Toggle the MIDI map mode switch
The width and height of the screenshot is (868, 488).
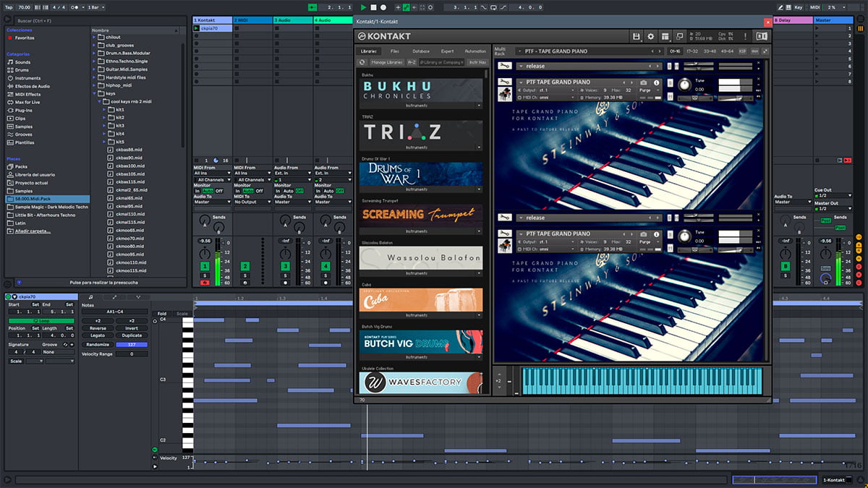click(814, 7)
